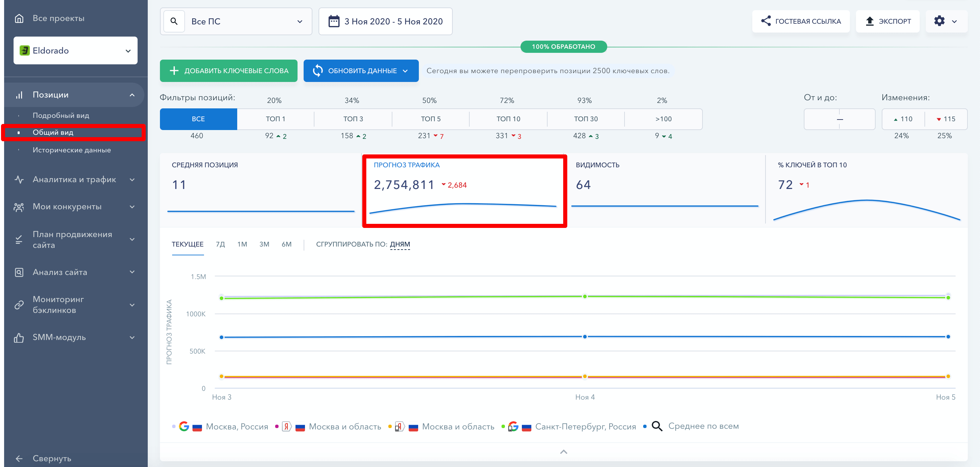Click the upload icon in Экспорт button
This screenshot has height=467, width=980.
tap(869, 21)
